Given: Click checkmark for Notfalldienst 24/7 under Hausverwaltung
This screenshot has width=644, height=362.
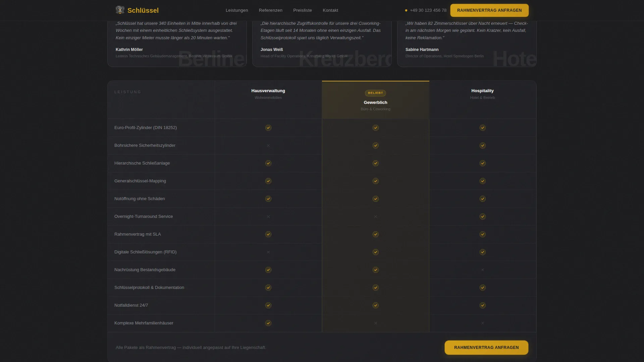Looking at the screenshot, I should coord(268,305).
